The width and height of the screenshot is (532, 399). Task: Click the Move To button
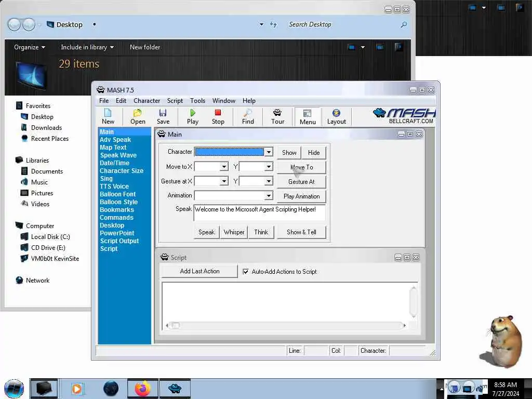coord(302,167)
